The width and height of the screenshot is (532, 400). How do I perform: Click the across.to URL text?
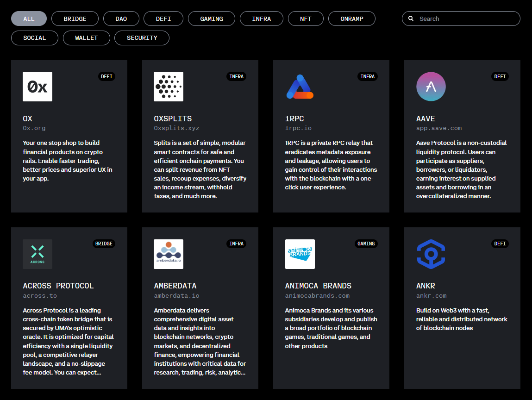coord(40,295)
